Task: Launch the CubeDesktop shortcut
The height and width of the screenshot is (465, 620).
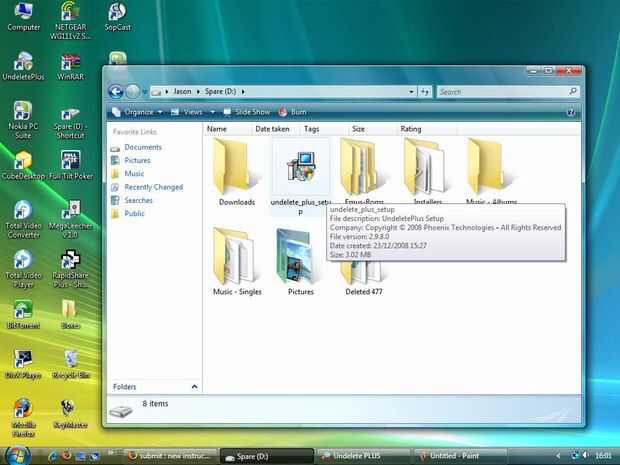Action: click(23, 165)
